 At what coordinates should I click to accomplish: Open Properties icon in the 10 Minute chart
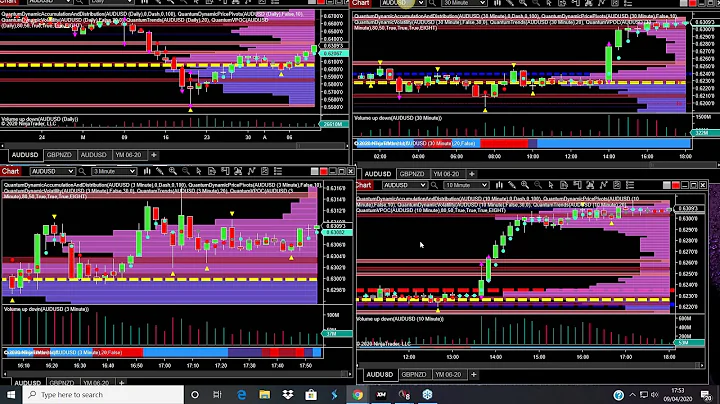coord(617,185)
